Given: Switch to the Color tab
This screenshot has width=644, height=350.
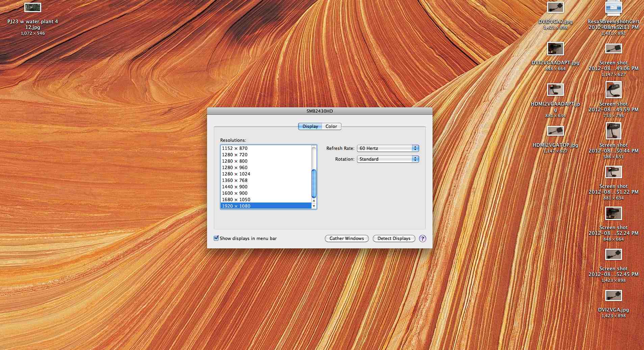Looking at the screenshot, I should click(x=331, y=127).
